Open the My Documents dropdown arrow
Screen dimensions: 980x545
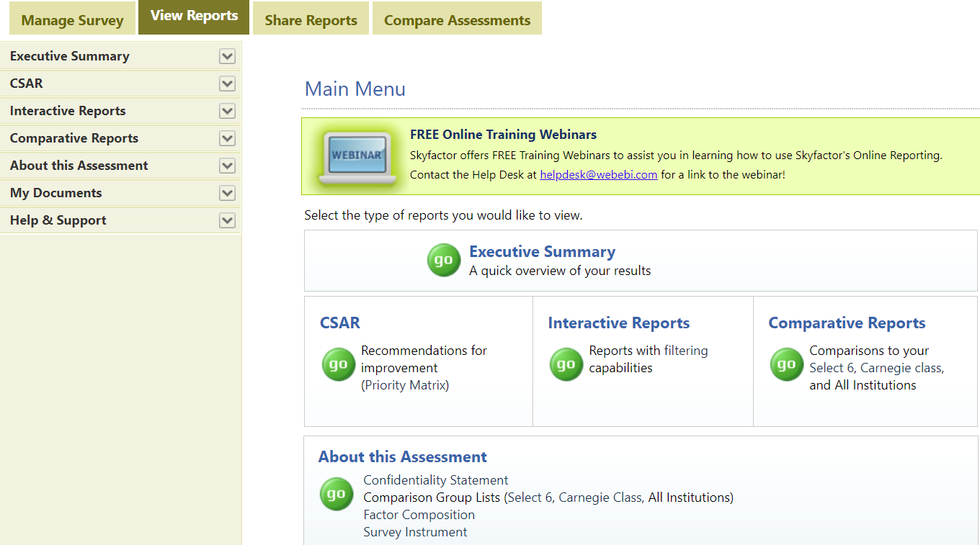227,193
